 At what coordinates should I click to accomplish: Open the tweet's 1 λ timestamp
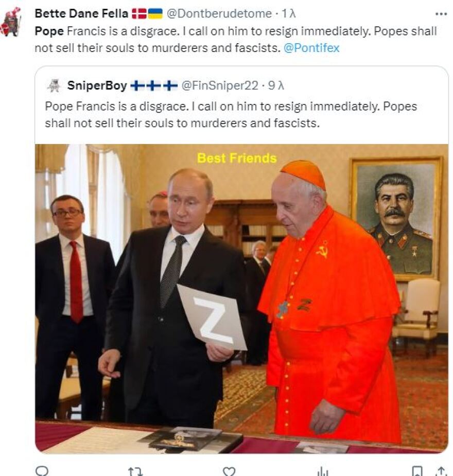point(288,14)
